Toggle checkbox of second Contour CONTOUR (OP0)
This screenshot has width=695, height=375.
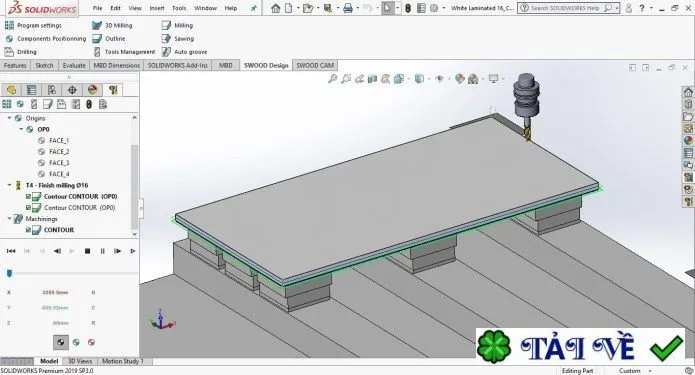[28, 207]
